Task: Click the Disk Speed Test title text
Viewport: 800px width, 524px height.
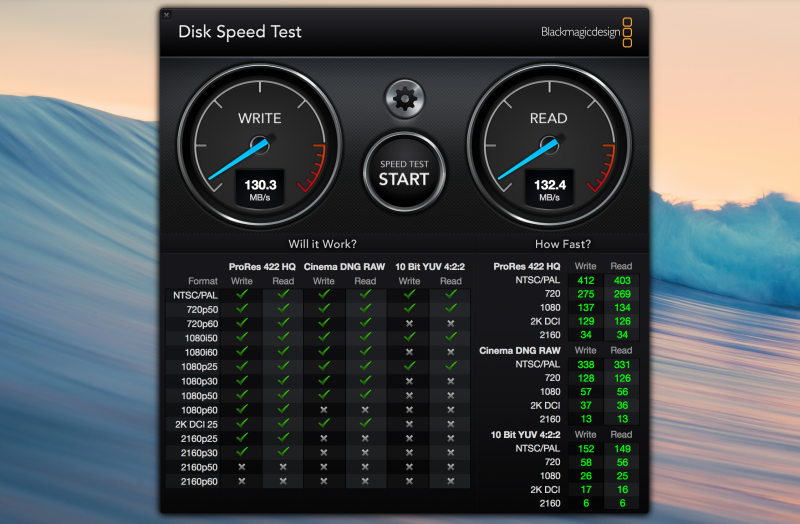Action: coord(240,32)
